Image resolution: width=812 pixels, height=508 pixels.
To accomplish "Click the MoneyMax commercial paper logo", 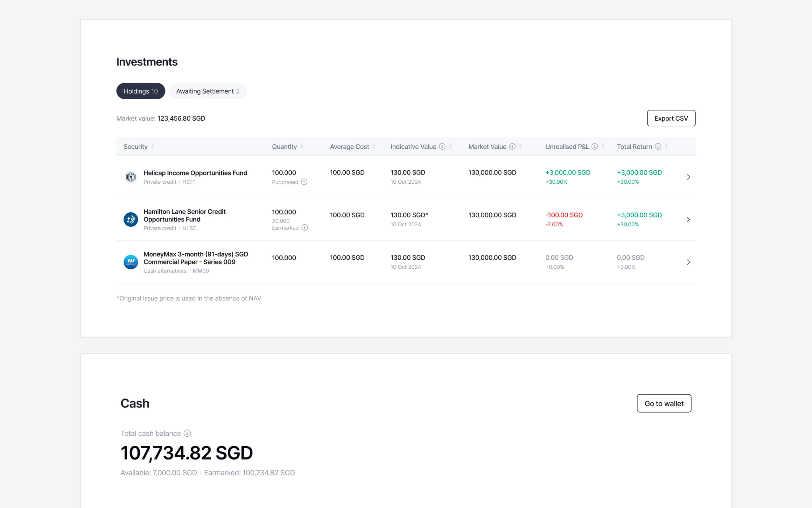I will [x=131, y=262].
